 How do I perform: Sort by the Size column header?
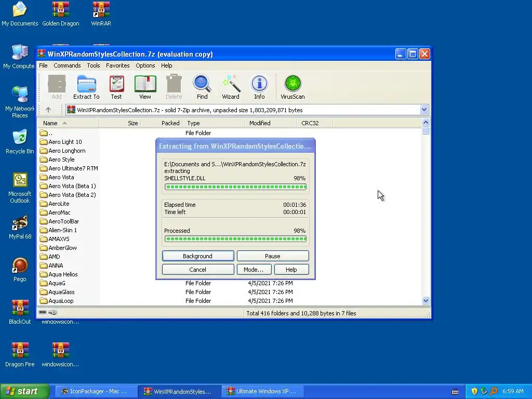120,123
